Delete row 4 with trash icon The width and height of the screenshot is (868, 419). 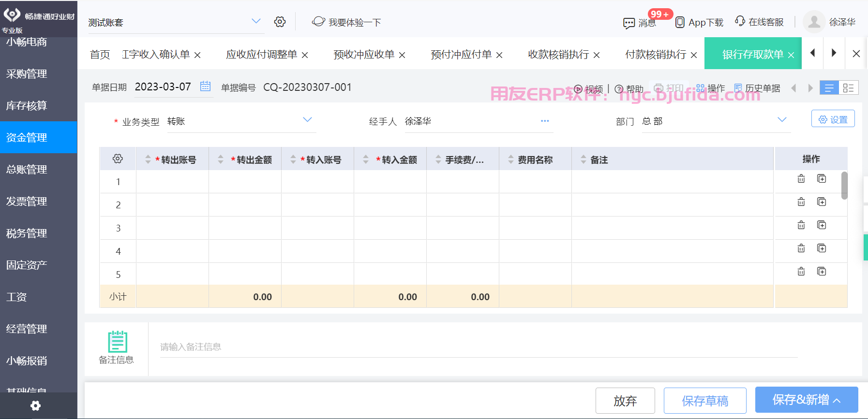coord(801,248)
